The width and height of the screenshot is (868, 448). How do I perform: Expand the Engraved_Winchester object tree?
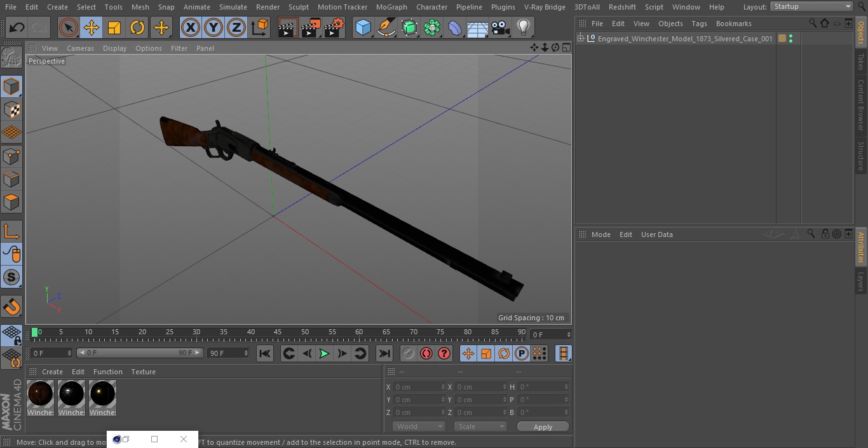(580, 39)
